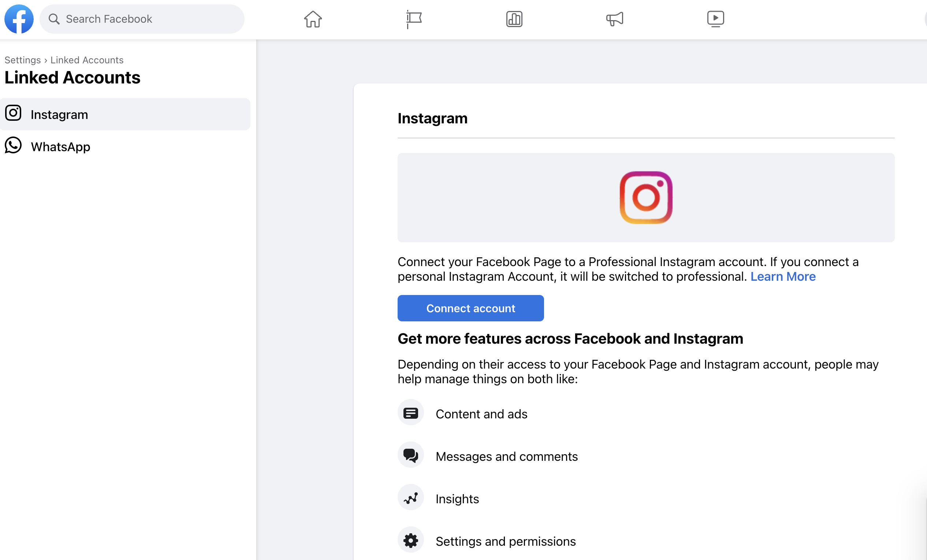Select WhatsApp in the Linked Accounts sidebar

pyautogui.click(x=60, y=147)
